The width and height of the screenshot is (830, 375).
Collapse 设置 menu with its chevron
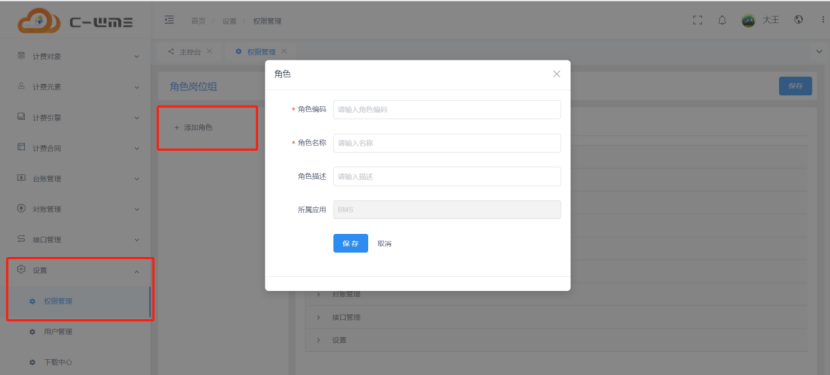click(x=137, y=271)
